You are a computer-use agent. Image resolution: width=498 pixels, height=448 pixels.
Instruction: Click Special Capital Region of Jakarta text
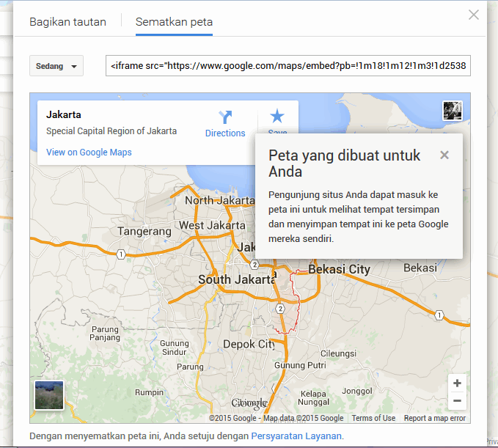pyautogui.click(x=111, y=131)
